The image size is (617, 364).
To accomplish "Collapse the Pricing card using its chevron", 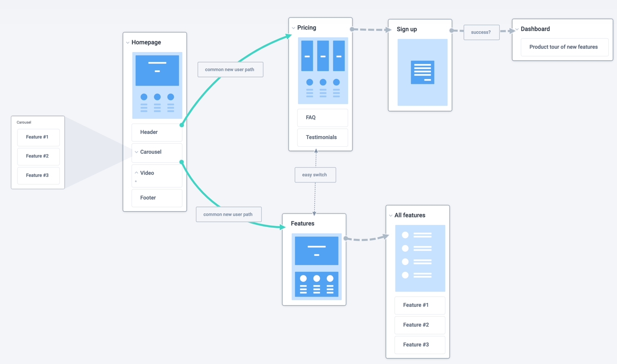I will click(294, 27).
